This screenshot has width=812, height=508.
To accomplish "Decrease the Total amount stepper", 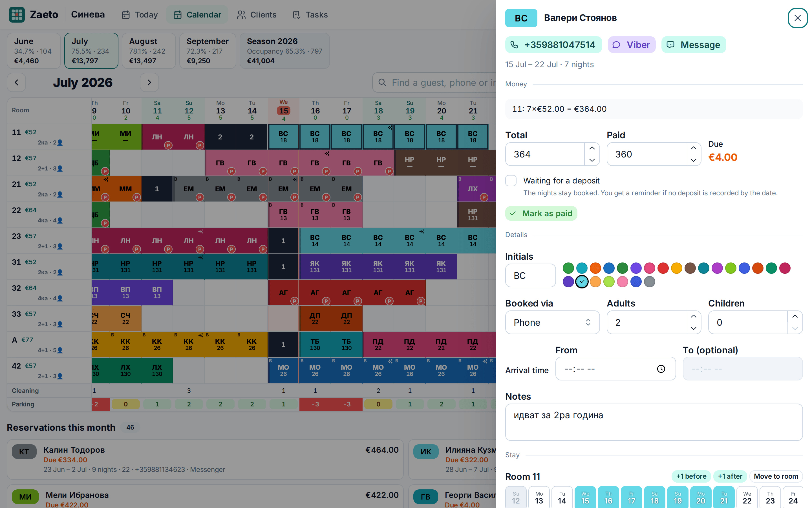I will coord(592,160).
